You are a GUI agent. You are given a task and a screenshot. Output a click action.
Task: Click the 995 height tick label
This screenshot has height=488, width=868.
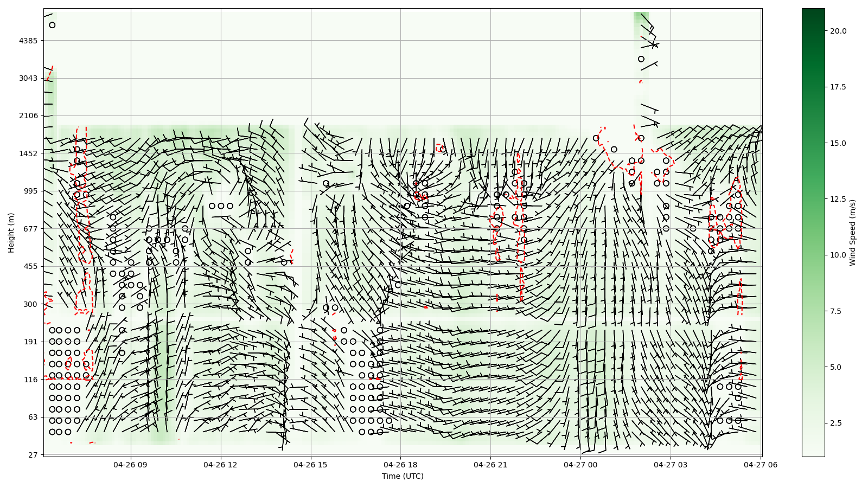[30, 191]
